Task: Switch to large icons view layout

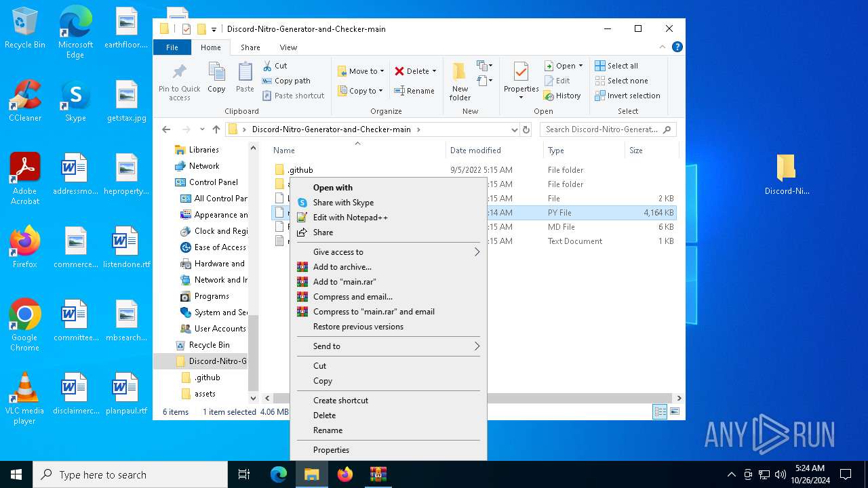Action: [675, 411]
